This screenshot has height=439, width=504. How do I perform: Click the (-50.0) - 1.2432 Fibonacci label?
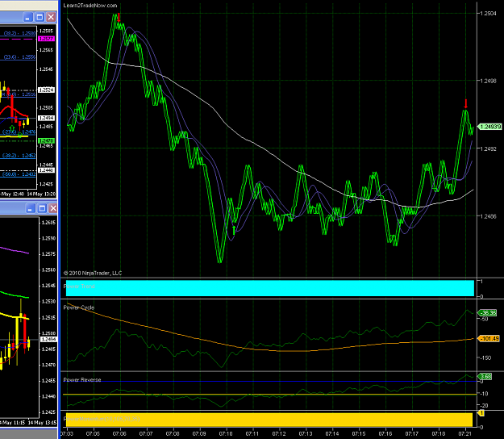(x=19, y=174)
